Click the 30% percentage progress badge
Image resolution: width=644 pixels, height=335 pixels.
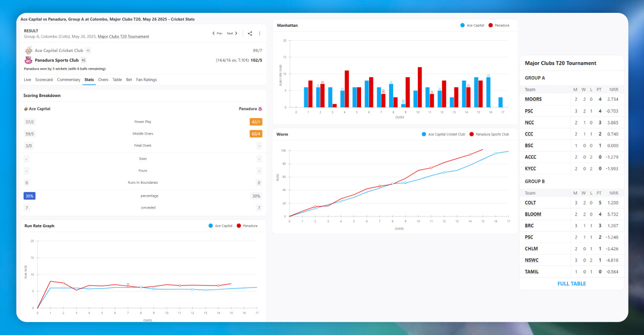29,196
